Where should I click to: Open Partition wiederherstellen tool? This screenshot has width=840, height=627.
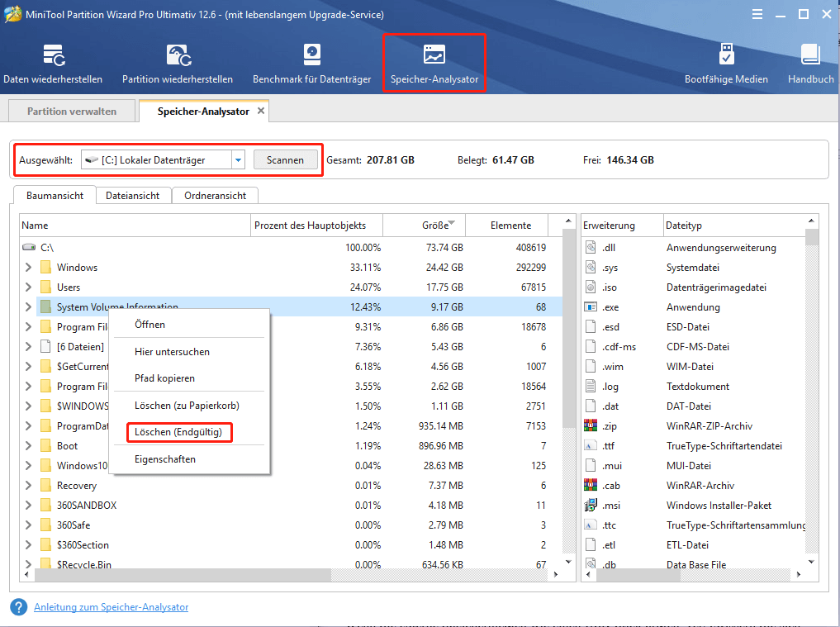[x=178, y=64]
